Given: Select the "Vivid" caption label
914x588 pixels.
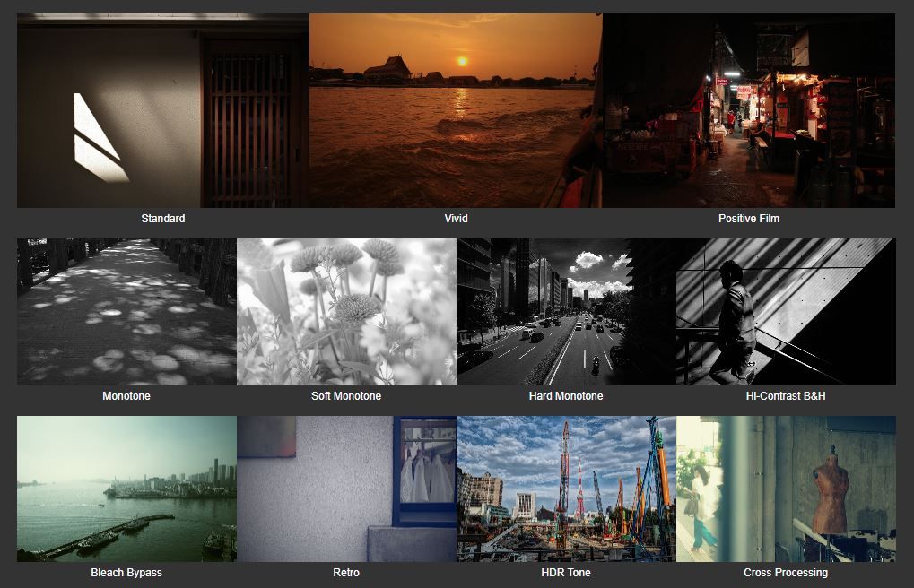Looking at the screenshot, I should (x=456, y=219).
